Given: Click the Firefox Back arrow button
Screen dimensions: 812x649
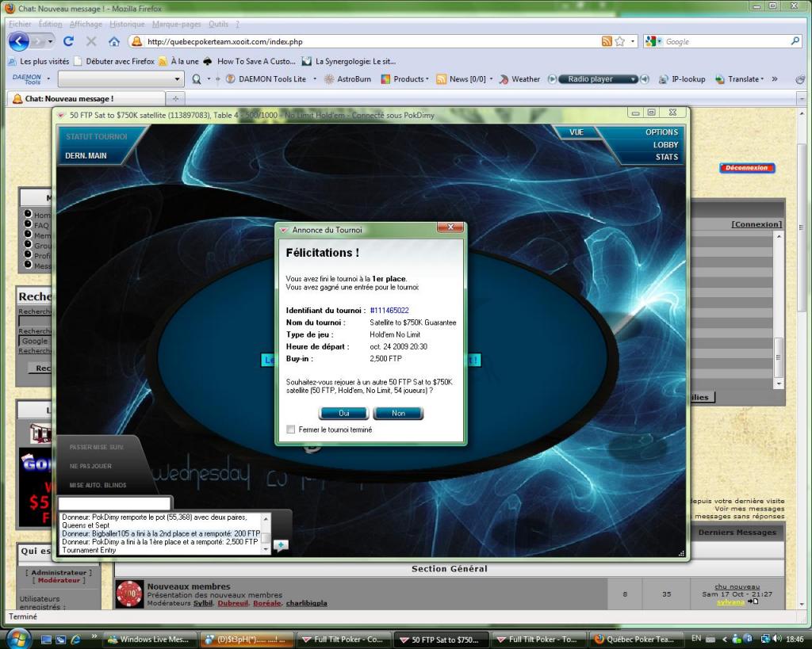Looking at the screenshot, I should point(19,41).
